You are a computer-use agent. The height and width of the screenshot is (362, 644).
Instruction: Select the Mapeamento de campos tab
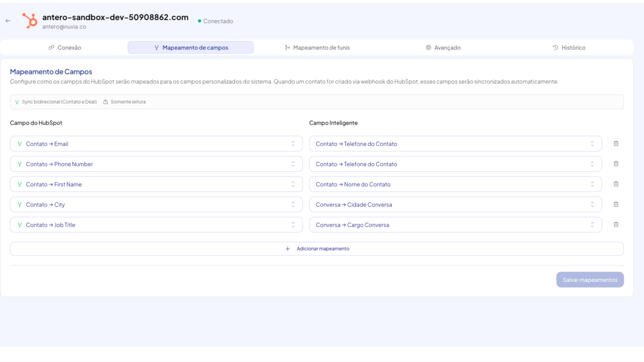[x=191, y=48]
